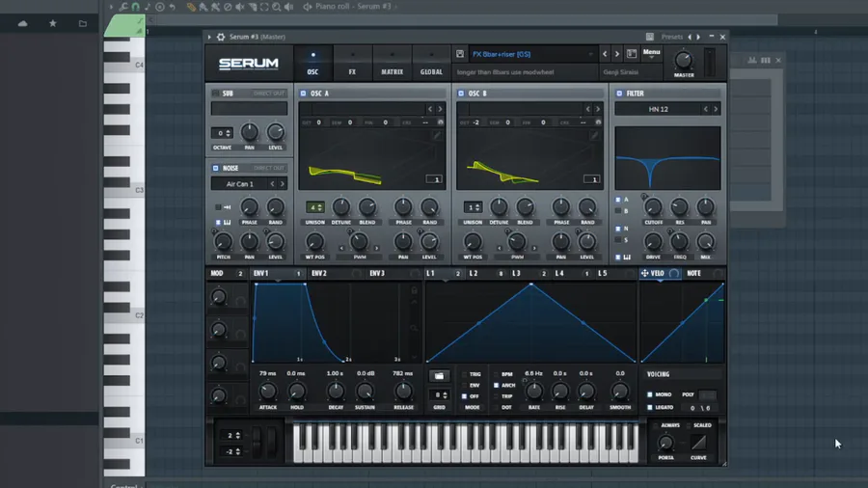Open the Serum plugin settings gear
Image resolution: width=868 pixels, height=488 pixels.
coord(221,37)
